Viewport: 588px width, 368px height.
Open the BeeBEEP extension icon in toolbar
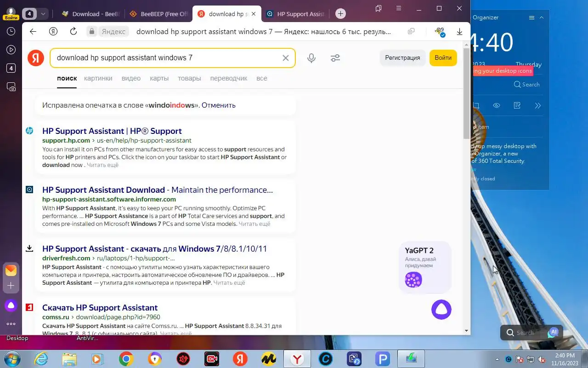click(x=440, y=32)
